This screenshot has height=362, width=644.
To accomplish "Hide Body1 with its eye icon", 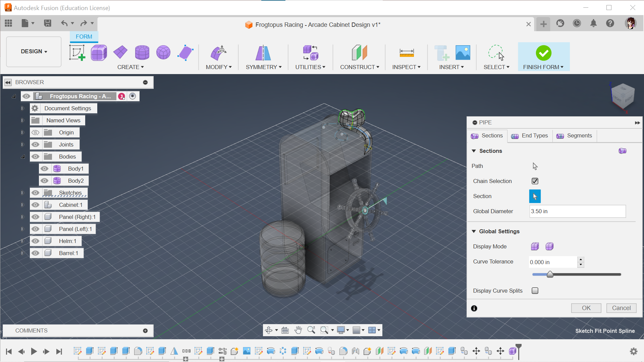I will click(x=44, y=169).
